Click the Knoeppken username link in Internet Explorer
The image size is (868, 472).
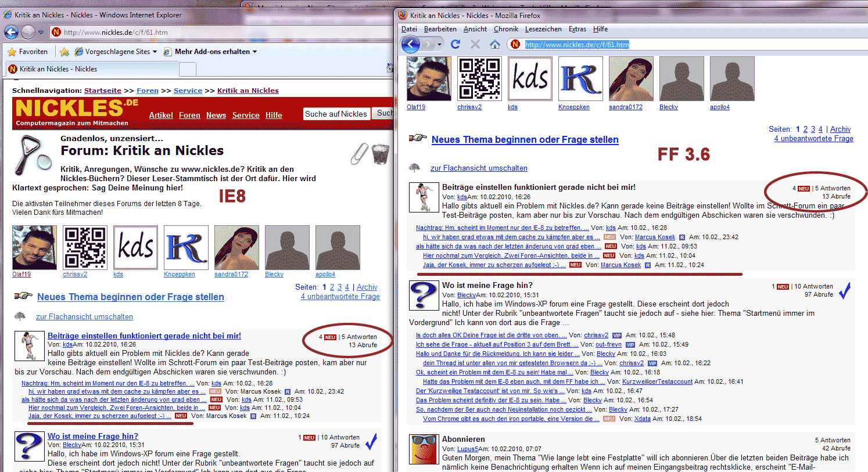click(x=180, y=275)
